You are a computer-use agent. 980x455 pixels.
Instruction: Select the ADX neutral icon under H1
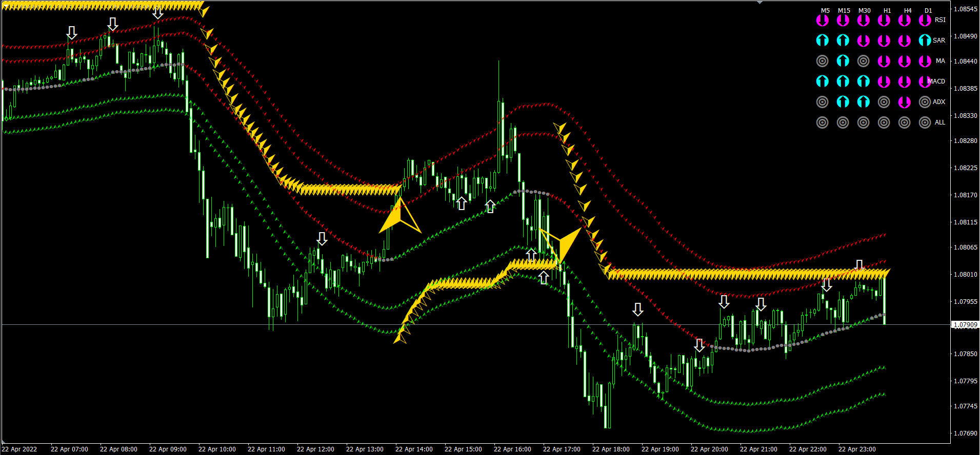coord(884,102)
